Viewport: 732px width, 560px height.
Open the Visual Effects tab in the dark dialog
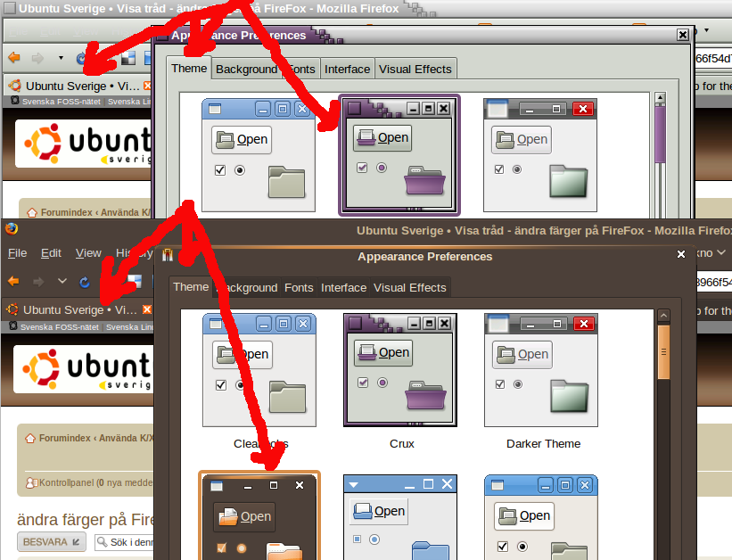410,288
